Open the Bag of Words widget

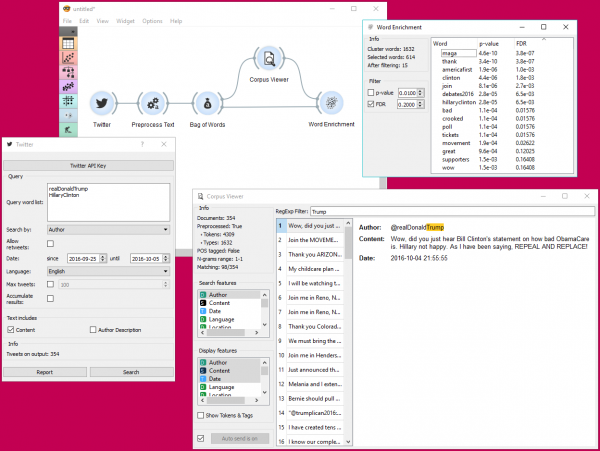tap(205, 103)
